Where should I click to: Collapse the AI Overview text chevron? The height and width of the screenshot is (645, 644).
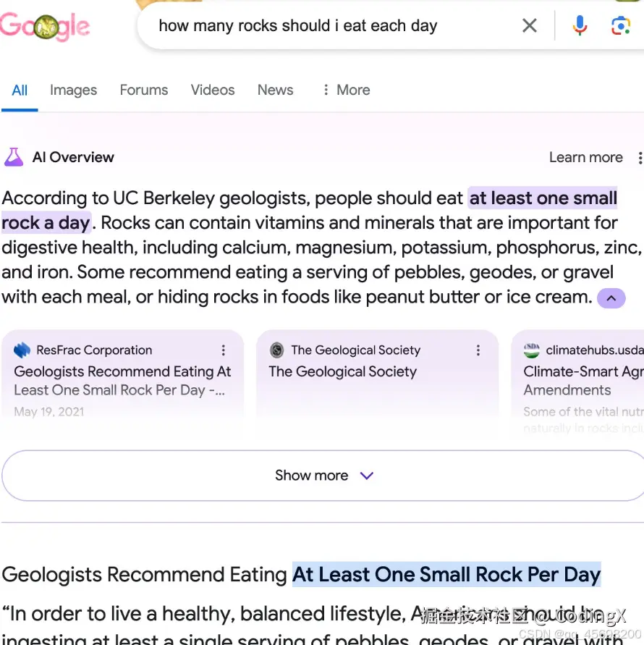pos(611,298)
